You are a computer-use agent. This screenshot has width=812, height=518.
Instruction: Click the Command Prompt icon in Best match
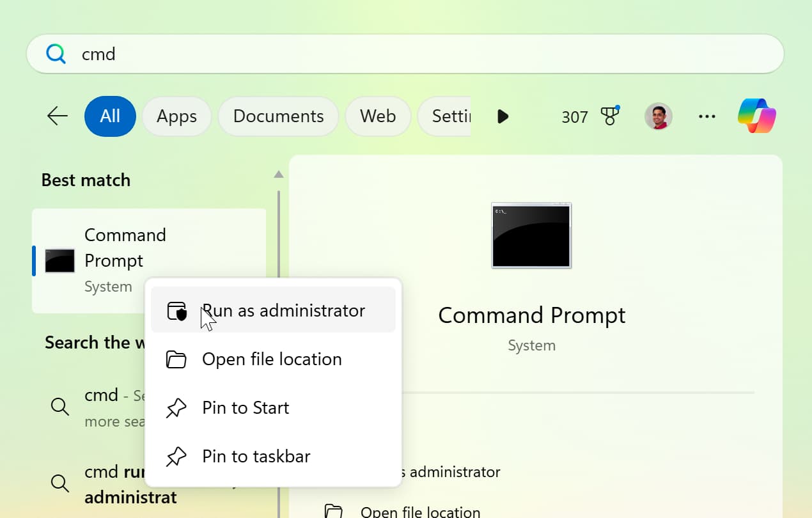[59, 261]
